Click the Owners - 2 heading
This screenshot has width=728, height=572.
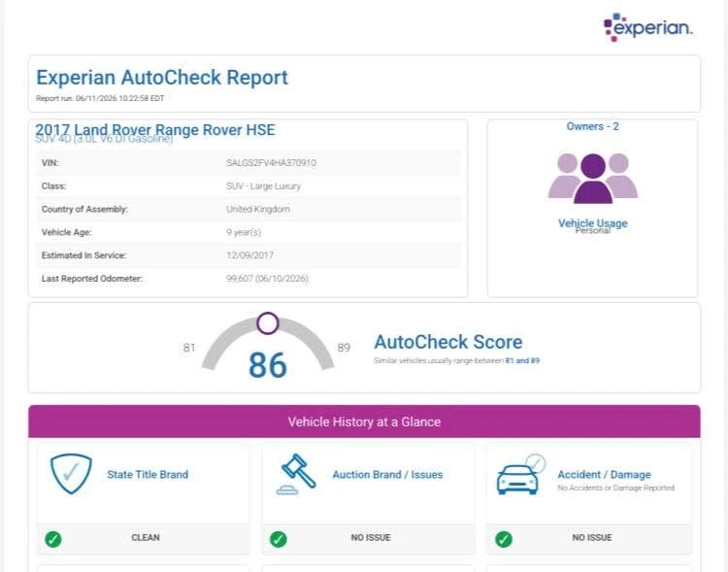click(593, 126)
